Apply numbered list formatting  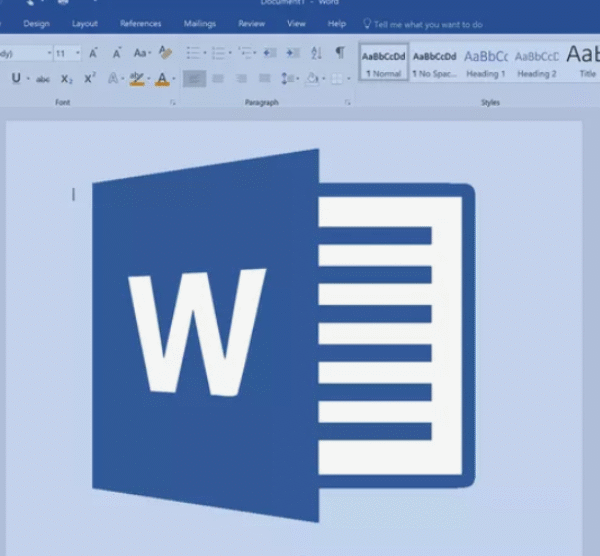(218, 53)
